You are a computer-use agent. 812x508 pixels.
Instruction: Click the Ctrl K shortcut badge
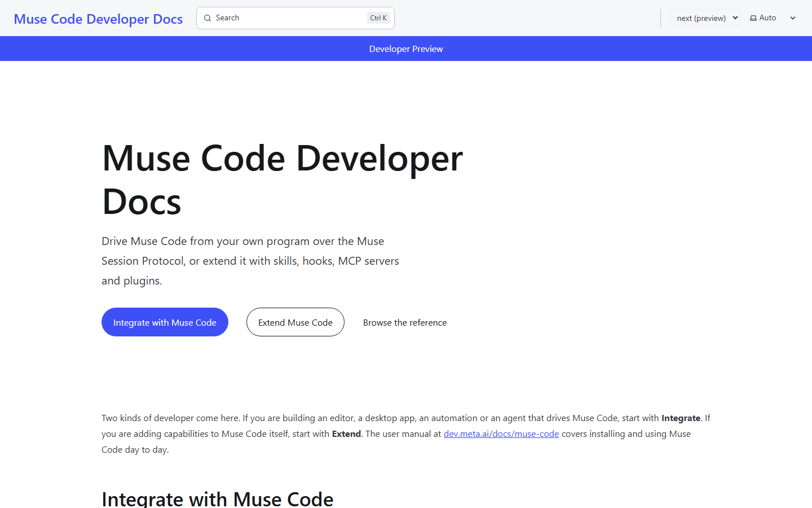pos(378,18)
